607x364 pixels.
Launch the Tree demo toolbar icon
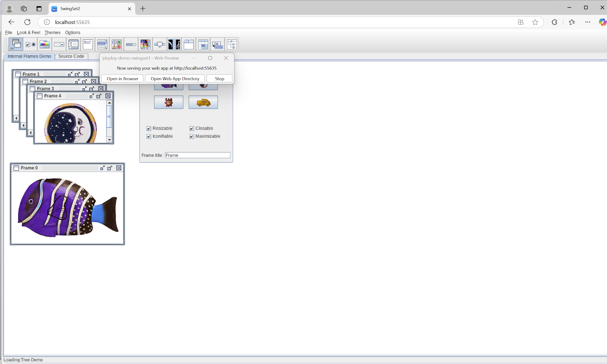coord(232,44)
